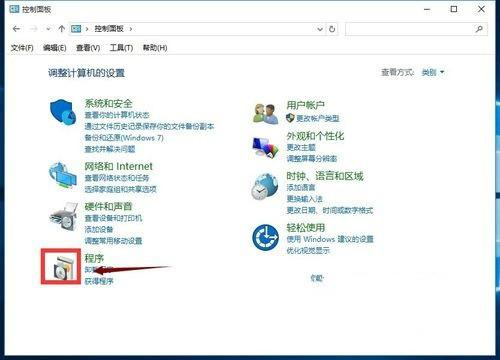Click 更换输入法 link
This screenshot has width=500, height=360.
(x=304, y=199)
